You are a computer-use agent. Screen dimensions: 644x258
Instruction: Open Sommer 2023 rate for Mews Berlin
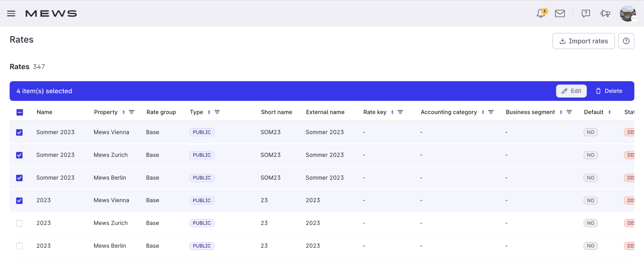pyautogui.click(x=56, y=178)
